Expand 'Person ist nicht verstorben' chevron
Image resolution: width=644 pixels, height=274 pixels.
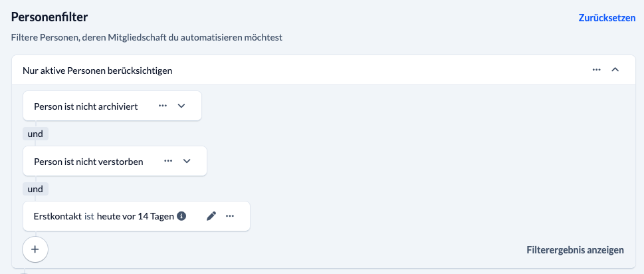click(x=187, y=161)
